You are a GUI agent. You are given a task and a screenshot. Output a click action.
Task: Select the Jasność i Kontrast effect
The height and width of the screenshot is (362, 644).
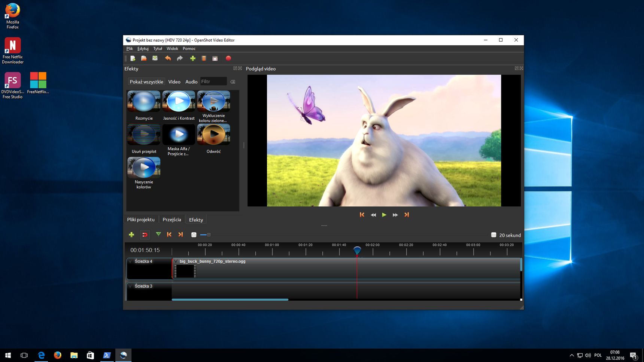(179, 105)
